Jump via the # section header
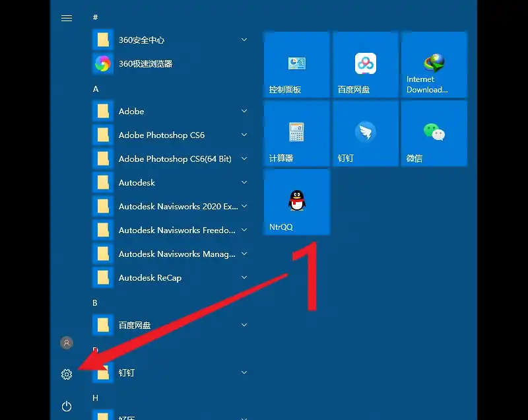The height and width of the screenshot is (420, 528). coord(96,17)
